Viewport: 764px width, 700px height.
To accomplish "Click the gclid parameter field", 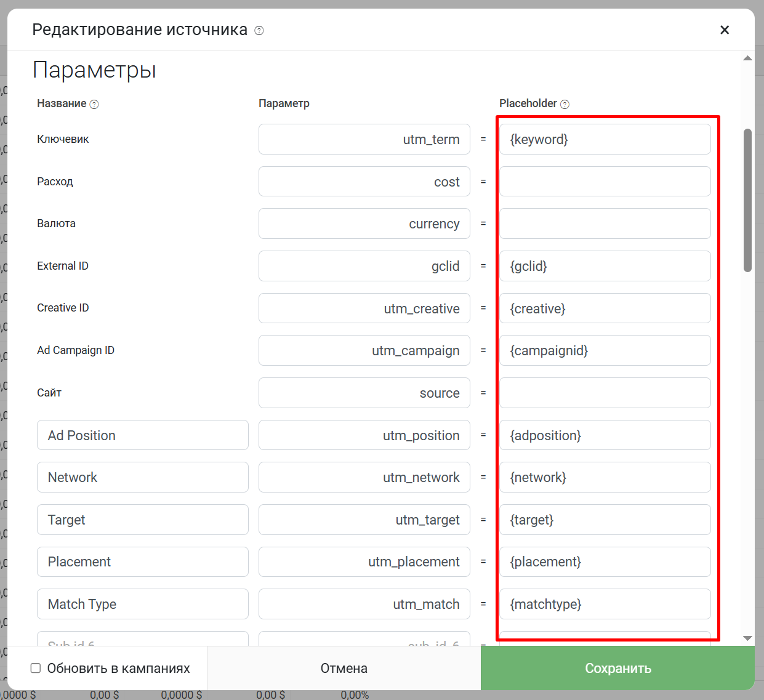I will click(364, 266).
